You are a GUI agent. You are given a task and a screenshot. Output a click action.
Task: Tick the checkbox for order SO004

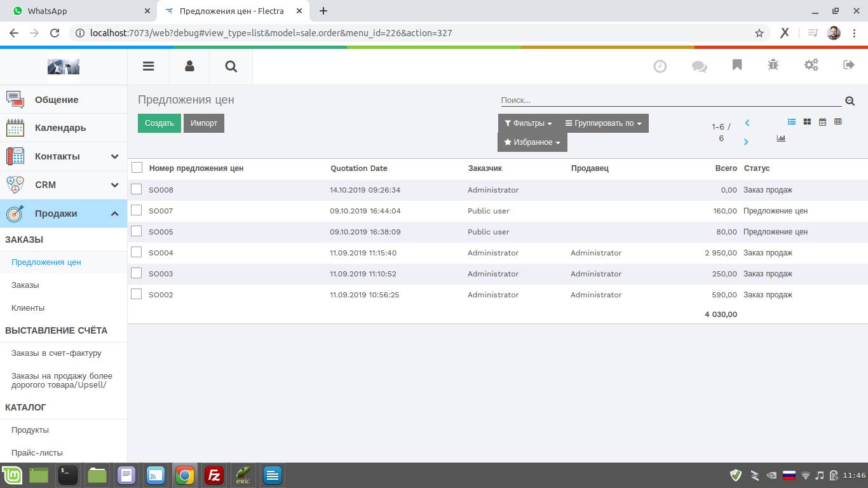point(137,252)
